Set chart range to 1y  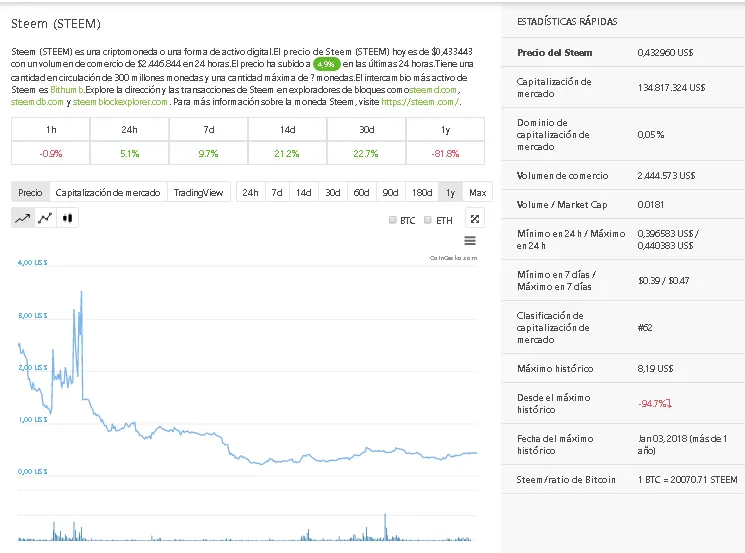[x=450, y=192]
